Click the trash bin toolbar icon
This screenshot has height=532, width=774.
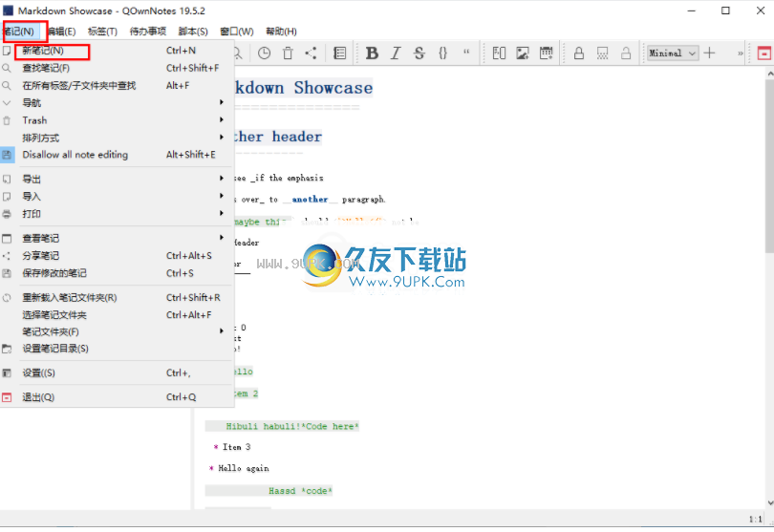coord(288,53)
